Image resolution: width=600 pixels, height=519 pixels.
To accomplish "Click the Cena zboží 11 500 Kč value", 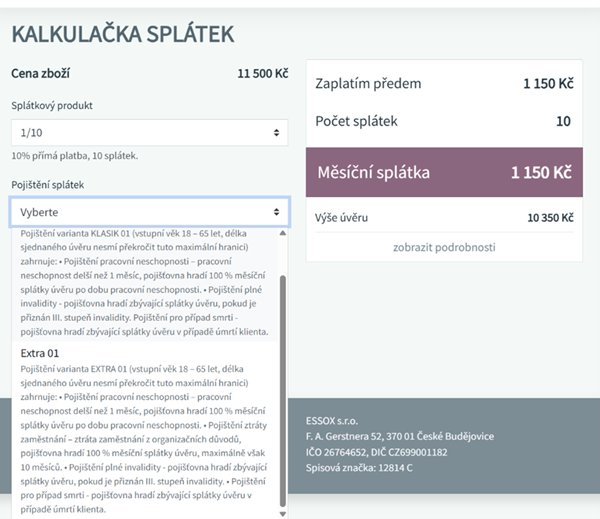I will (x=262, y=74).
